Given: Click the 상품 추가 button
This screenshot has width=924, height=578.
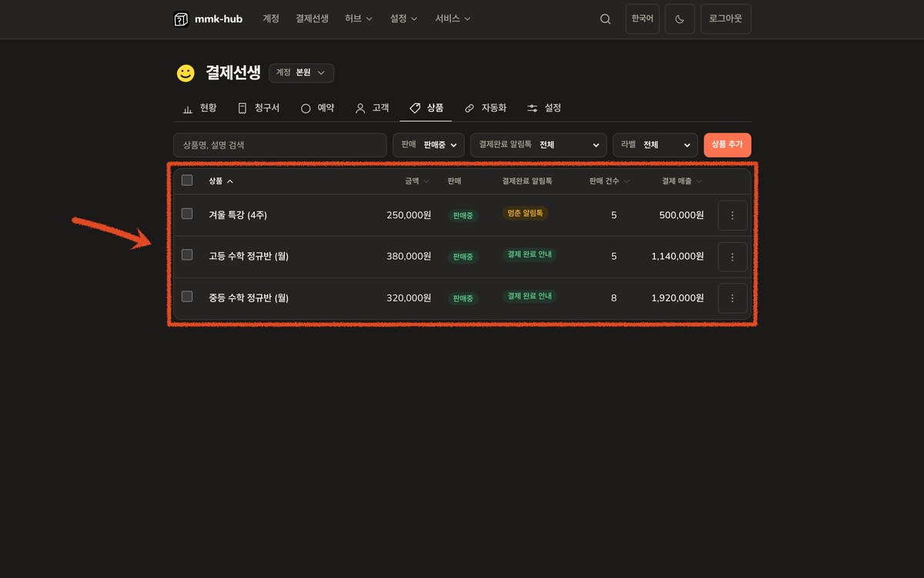Looking at the screenshot, I should point(727,145).
